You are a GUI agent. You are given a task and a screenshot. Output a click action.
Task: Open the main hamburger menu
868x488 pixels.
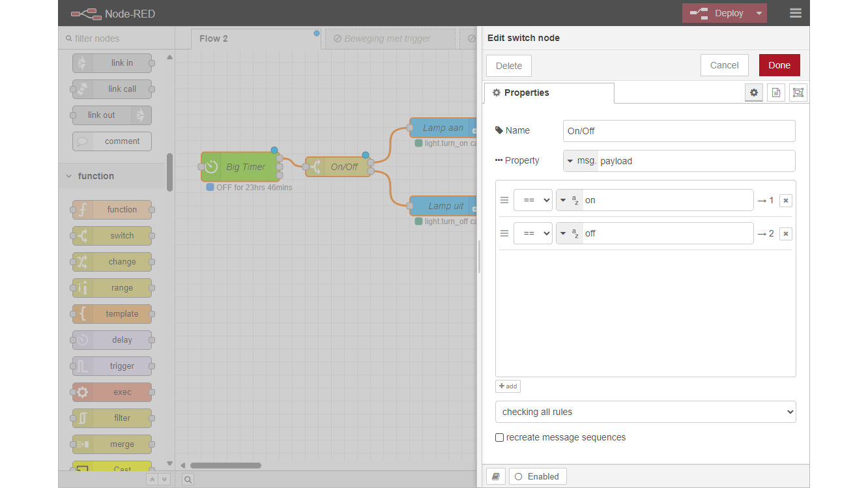(x=795, y=13)
